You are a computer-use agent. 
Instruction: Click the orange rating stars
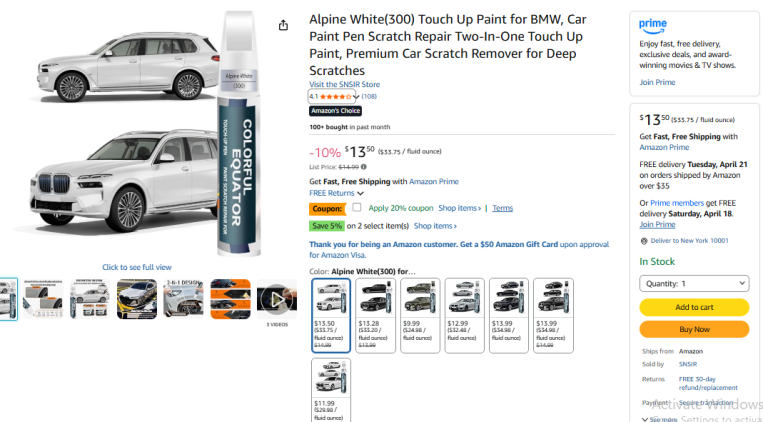point(336,96)
